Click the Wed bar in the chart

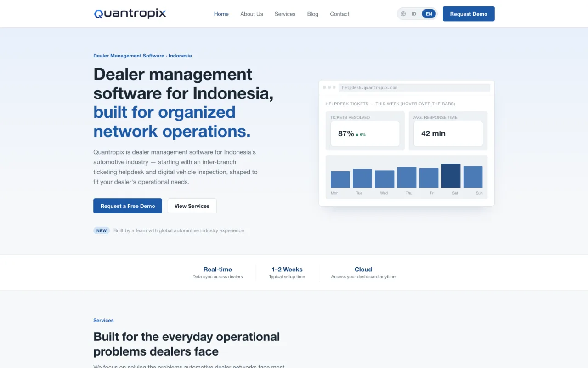tap(384, 179)
